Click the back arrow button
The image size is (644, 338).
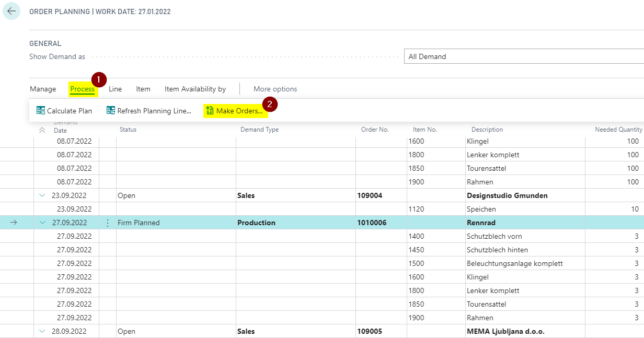click(11, 11)
